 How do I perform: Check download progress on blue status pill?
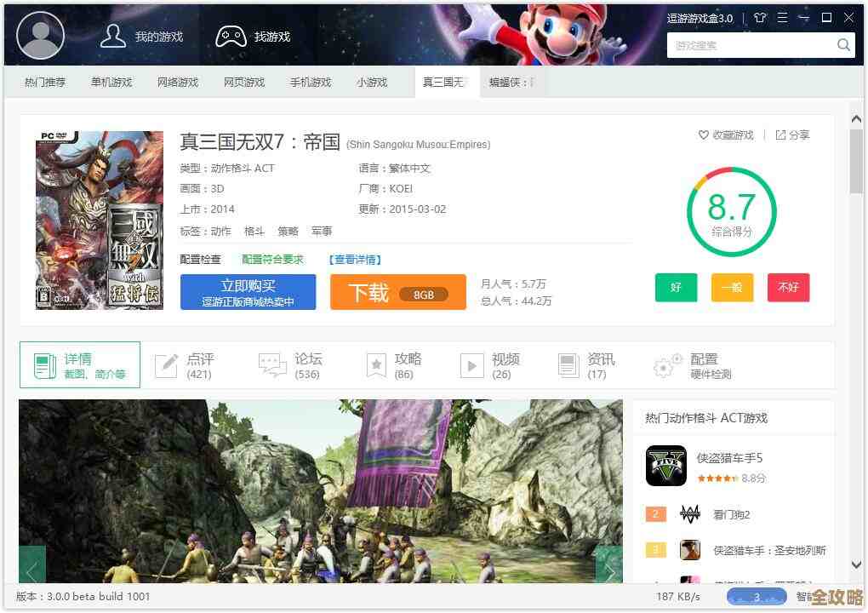click(x=756, y=597)
